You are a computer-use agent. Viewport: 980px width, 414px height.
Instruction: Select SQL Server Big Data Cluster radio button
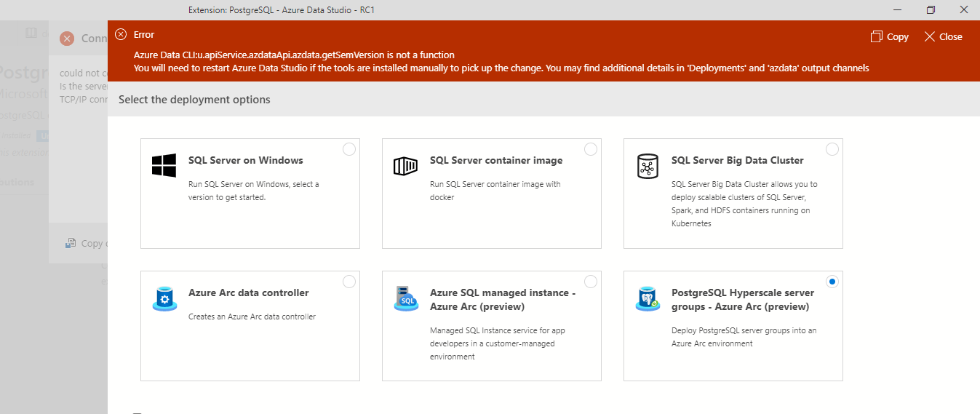(x=832, y=149)
